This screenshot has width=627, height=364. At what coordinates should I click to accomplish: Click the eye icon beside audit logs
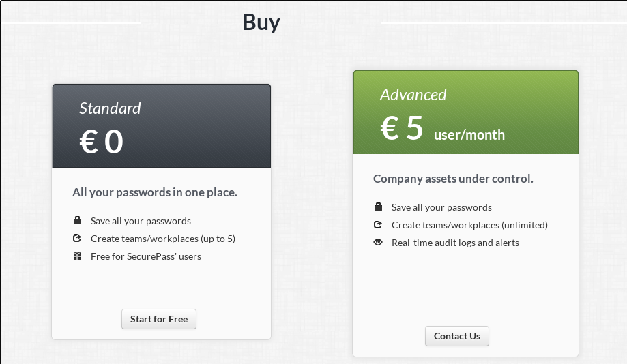pos(378,242)
